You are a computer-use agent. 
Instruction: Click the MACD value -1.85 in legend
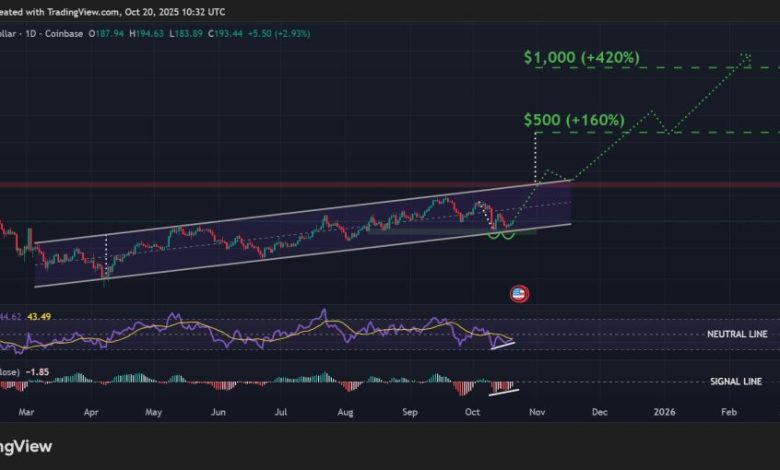click(x=40, y=372)
